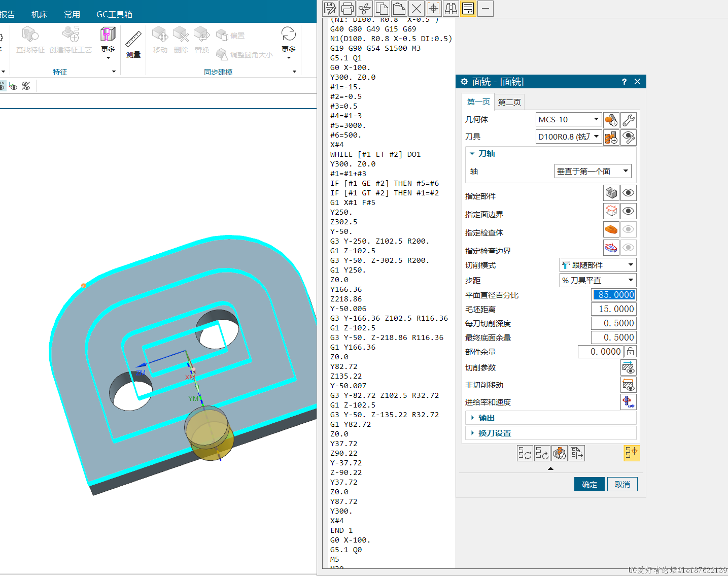728x576 pixels.
Task: Toggle the word-wrap icon highlighted in yellow
Action: (468, 8)
